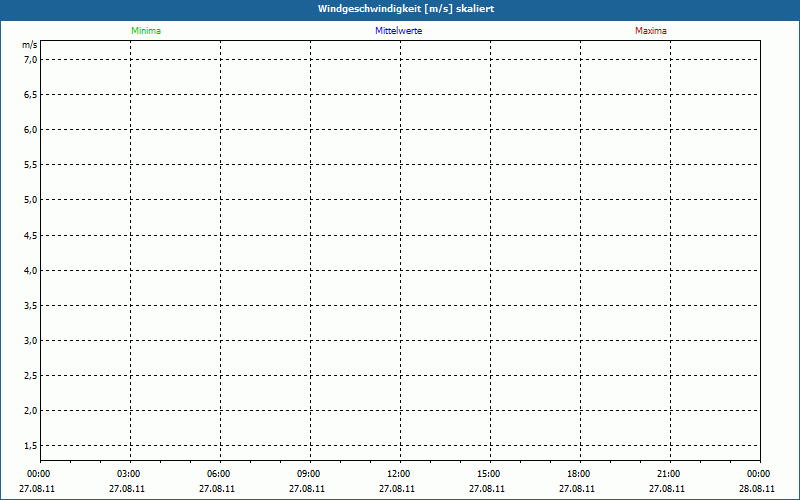
Task: Click the 3,5 y-axis value
Action: click(x=31, y=306)
